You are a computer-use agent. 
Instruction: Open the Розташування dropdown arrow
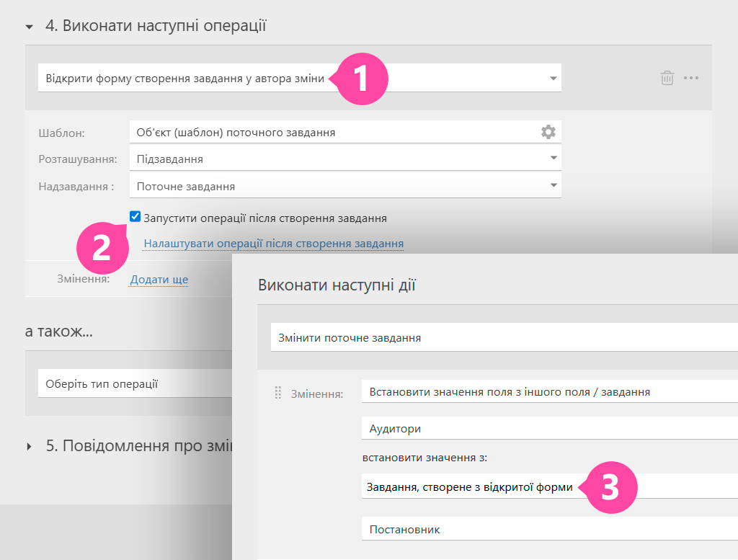[x=553, y=159]
